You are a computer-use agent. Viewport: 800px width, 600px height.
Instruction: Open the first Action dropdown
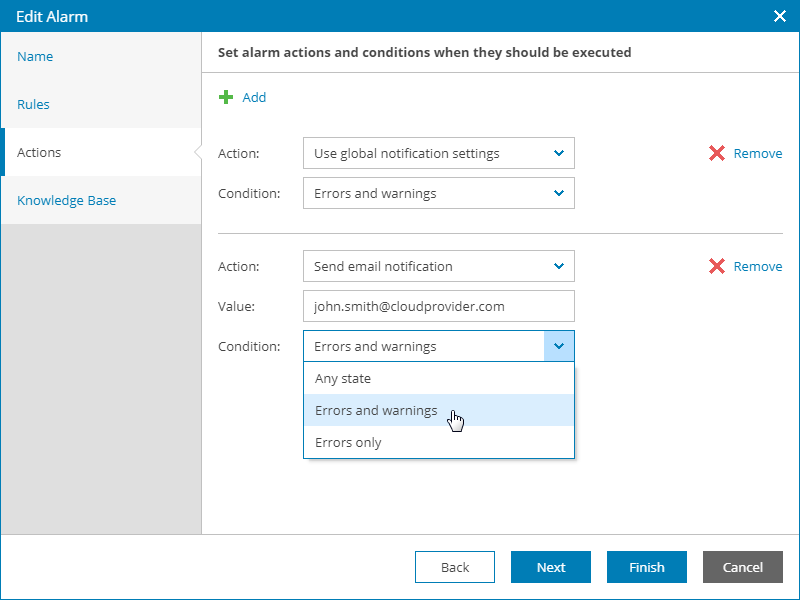coord(438,153)
